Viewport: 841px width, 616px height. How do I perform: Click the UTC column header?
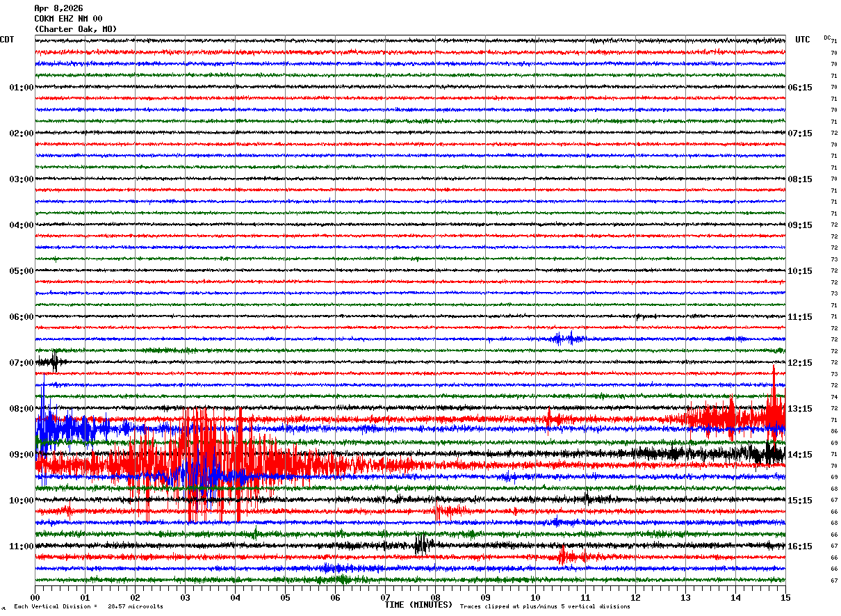pyautogui.click(x=803, y=40)
